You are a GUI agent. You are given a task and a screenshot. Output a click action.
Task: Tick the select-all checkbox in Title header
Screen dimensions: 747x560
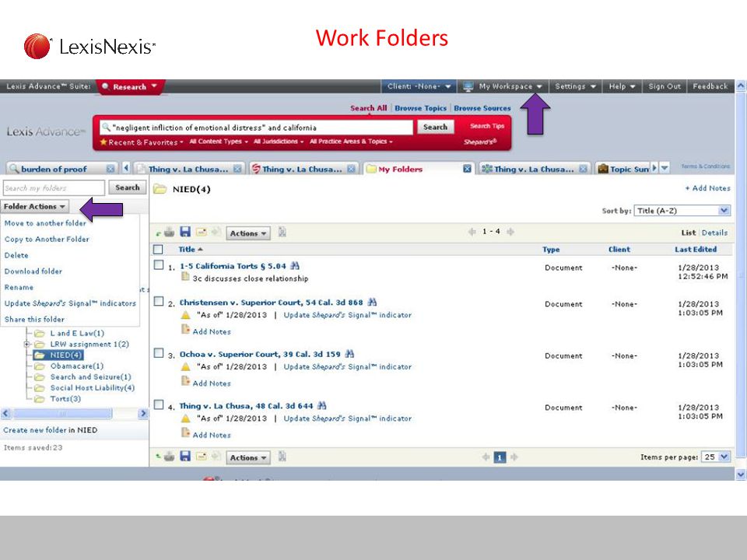pos(158,250)
